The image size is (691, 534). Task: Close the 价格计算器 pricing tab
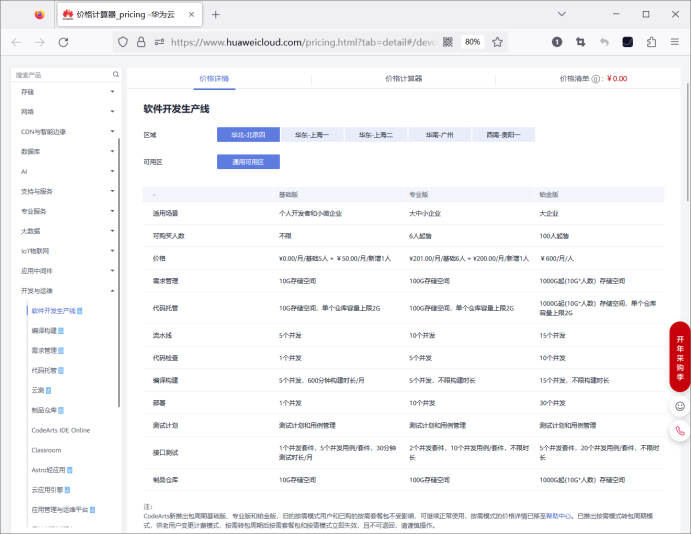tap(191, 15)
